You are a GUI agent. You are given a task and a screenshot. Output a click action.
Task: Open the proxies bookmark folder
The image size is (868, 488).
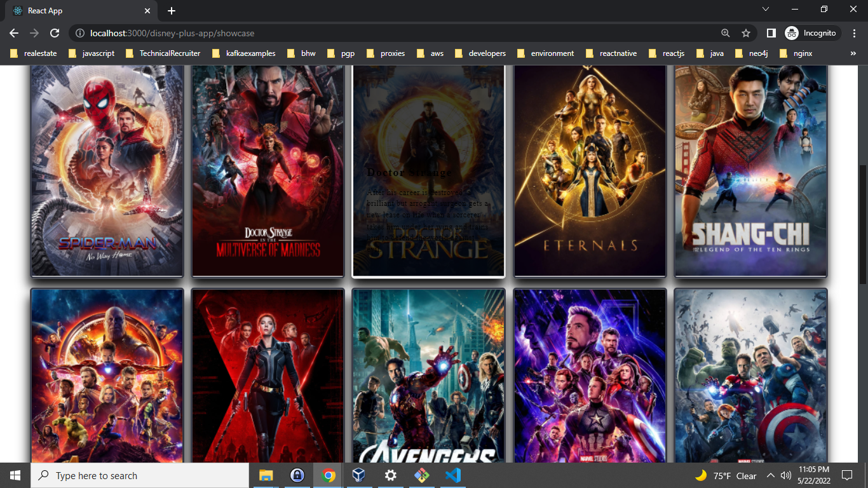386,53
